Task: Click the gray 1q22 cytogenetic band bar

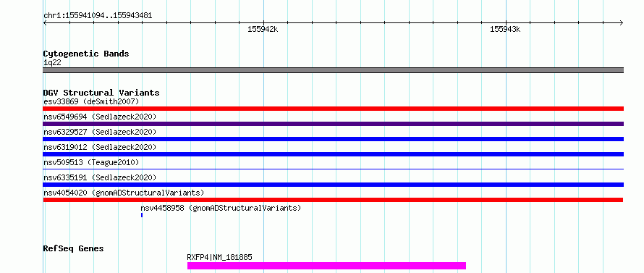Action: 333,70
